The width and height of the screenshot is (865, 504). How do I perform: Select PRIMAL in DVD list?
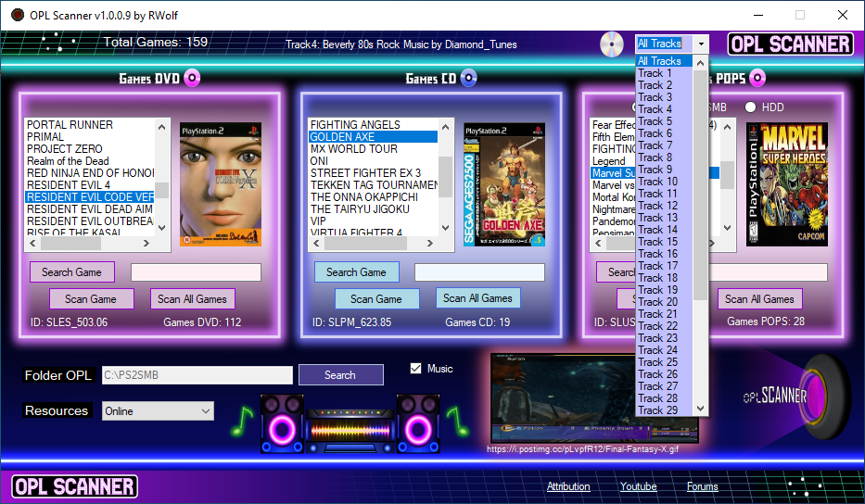pyautogui.click(x=90, y=137)
